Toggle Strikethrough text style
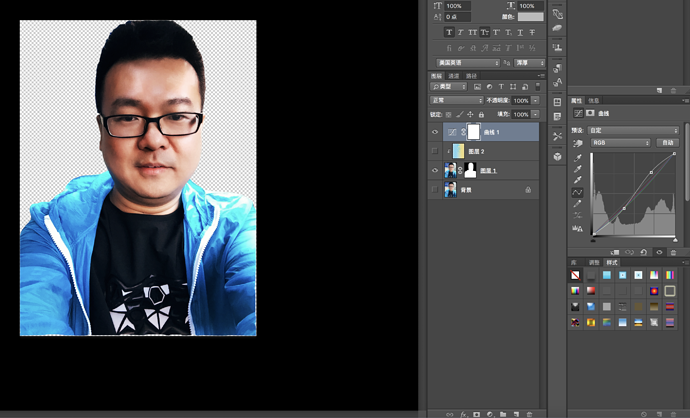The image size is (690, 418). coord(532,32)
